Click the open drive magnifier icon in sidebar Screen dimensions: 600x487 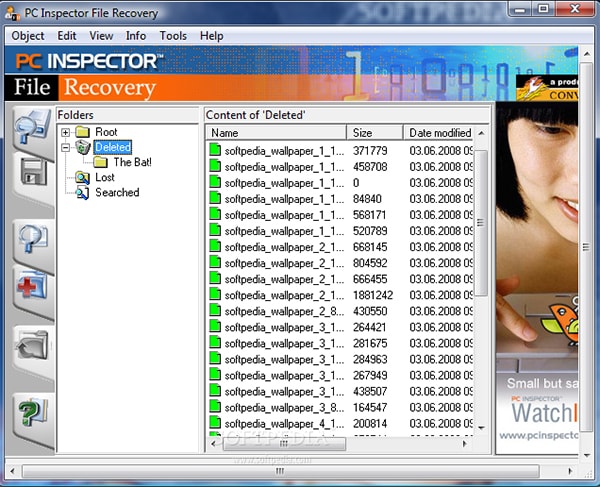coord(32,127)
